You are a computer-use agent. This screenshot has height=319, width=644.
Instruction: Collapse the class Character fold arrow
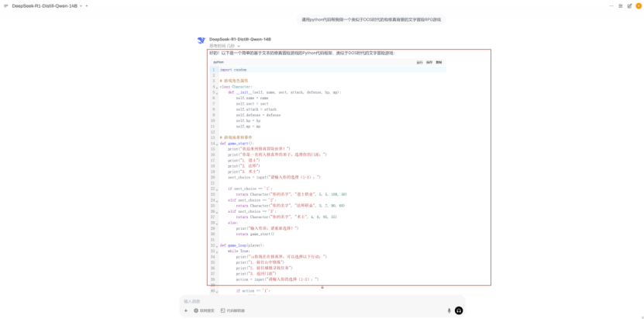coord(217,88)
